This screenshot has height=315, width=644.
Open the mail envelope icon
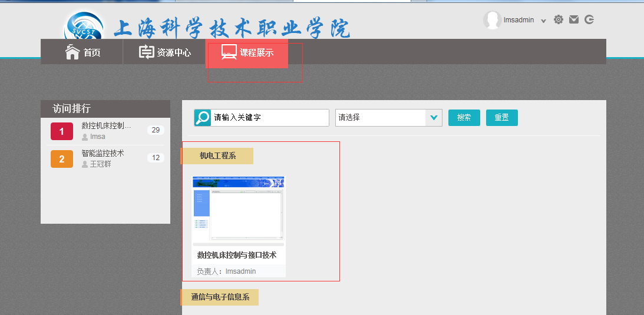tap(574, 19)
